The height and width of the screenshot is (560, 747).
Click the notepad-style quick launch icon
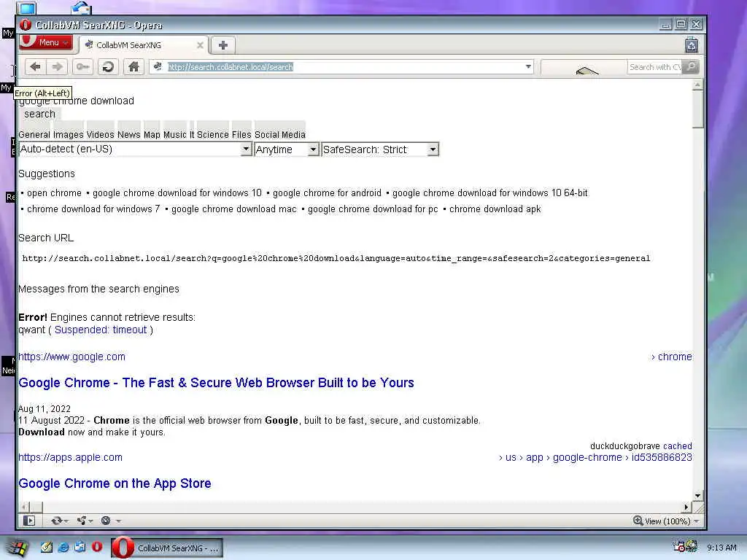point(46,548)
